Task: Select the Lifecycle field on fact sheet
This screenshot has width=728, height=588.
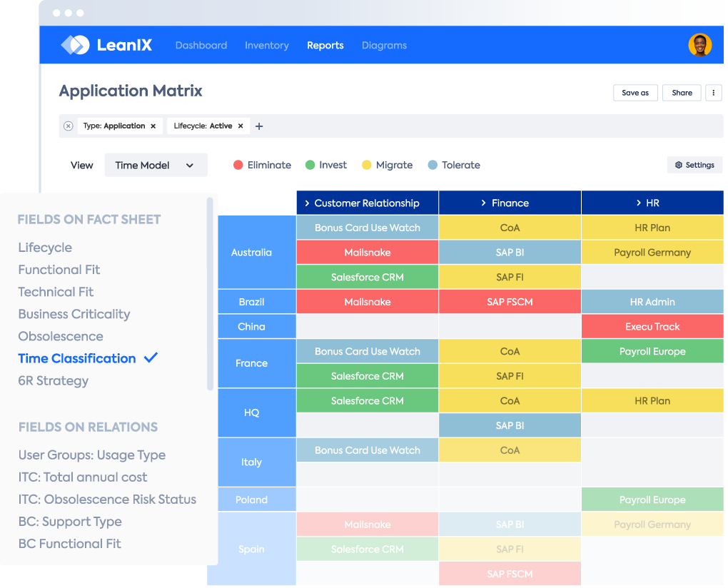Action: [x=45, y=248]
